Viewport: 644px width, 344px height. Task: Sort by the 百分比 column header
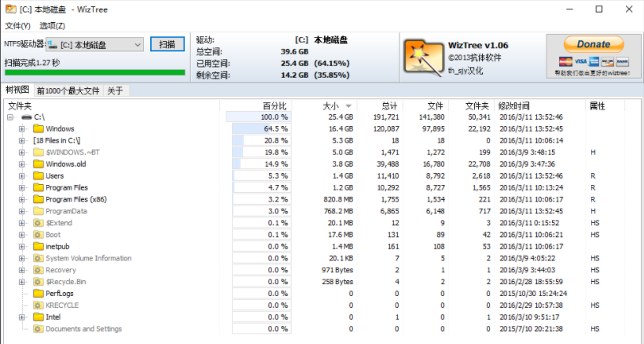pos(256,106)
